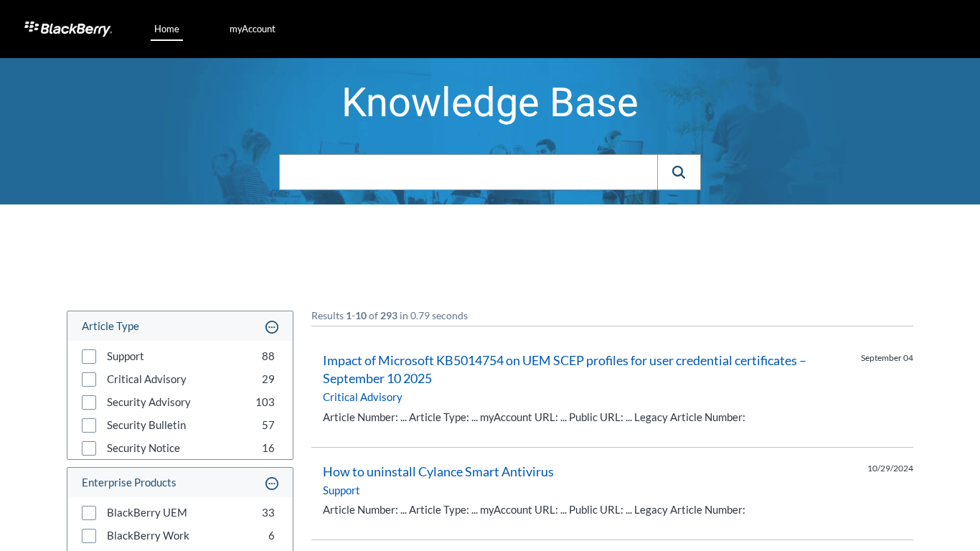The height and width of the screenshot is (551, 980).
Task: Click the Security Advisory count 103
Action: [265, 402]
